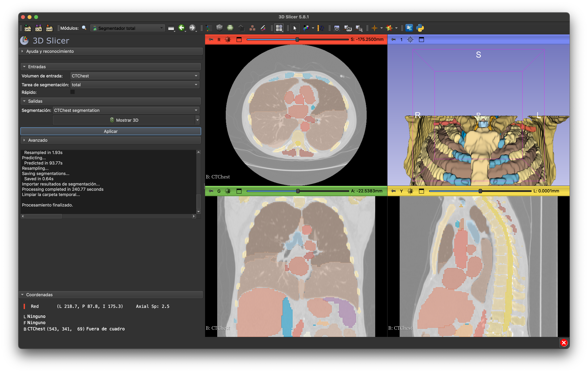Open the Volumen de entrada CTChest dropdown

point(135,76)
